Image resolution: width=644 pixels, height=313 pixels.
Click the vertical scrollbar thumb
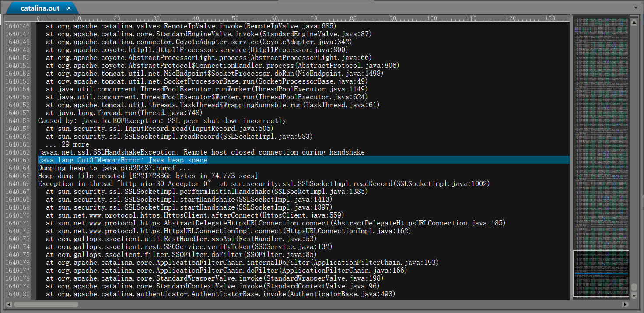633,287
